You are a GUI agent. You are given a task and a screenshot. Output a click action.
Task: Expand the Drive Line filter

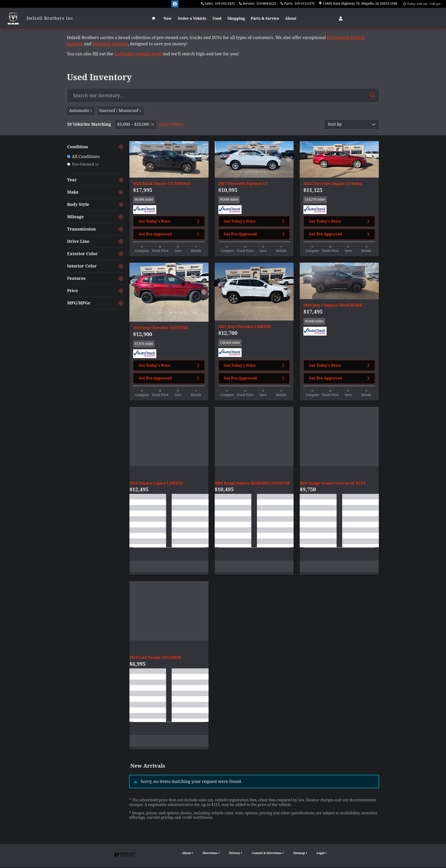[121, 241]
